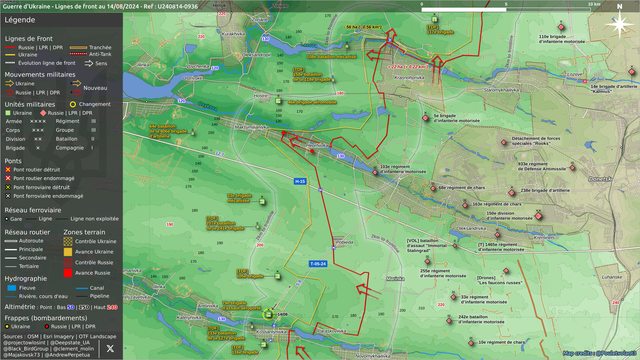Click the Donetsk city label
Viewport: 640px width, 360px height.
pos(600,179)
